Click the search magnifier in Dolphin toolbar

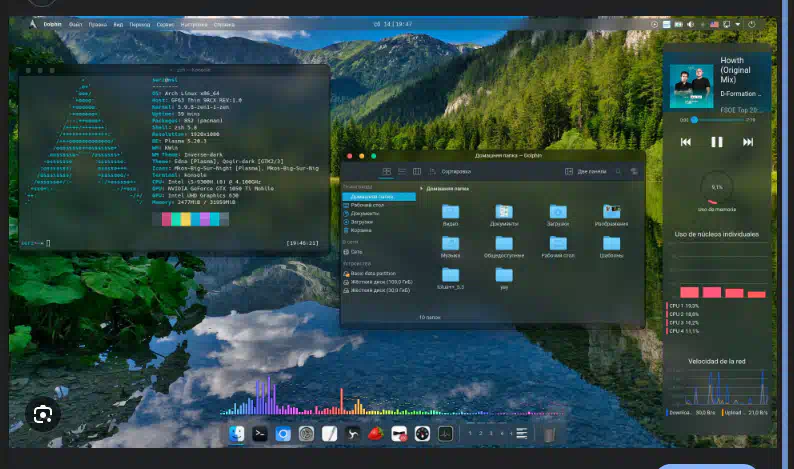point(618,172)
